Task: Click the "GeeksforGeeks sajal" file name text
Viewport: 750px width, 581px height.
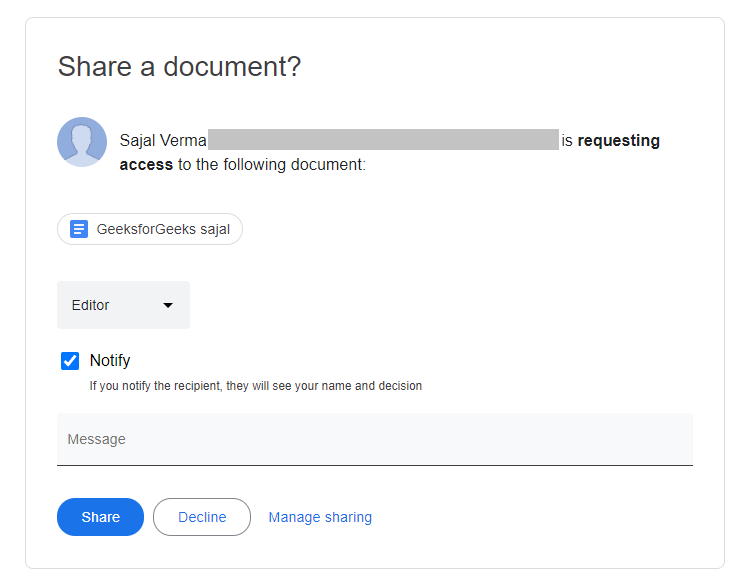Action: pos(163,229)
